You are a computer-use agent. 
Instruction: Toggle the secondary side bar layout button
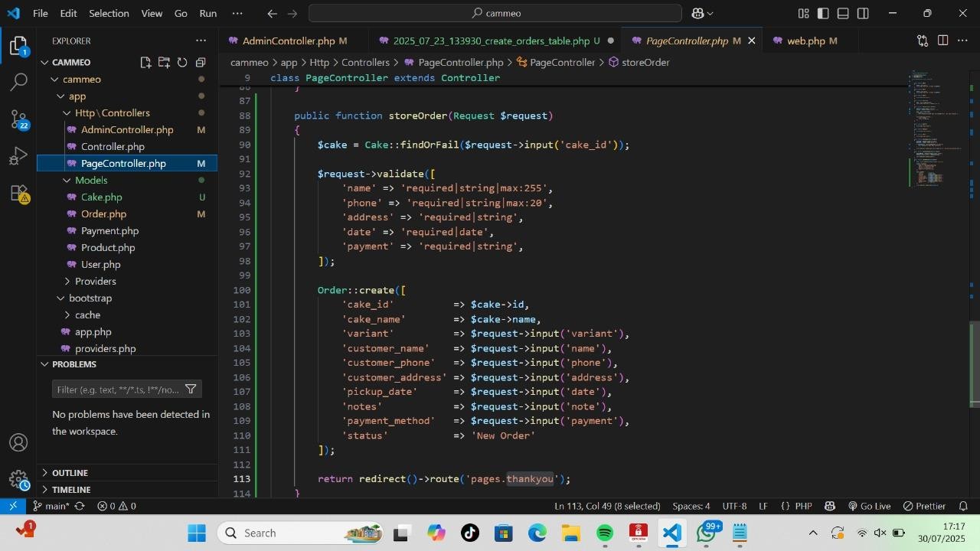(x=863, y=13)
